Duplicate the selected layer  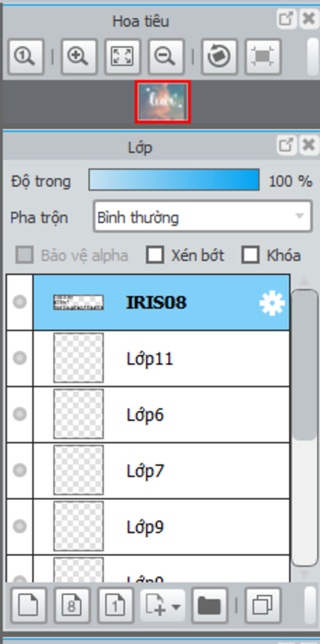tap(262, 606)
